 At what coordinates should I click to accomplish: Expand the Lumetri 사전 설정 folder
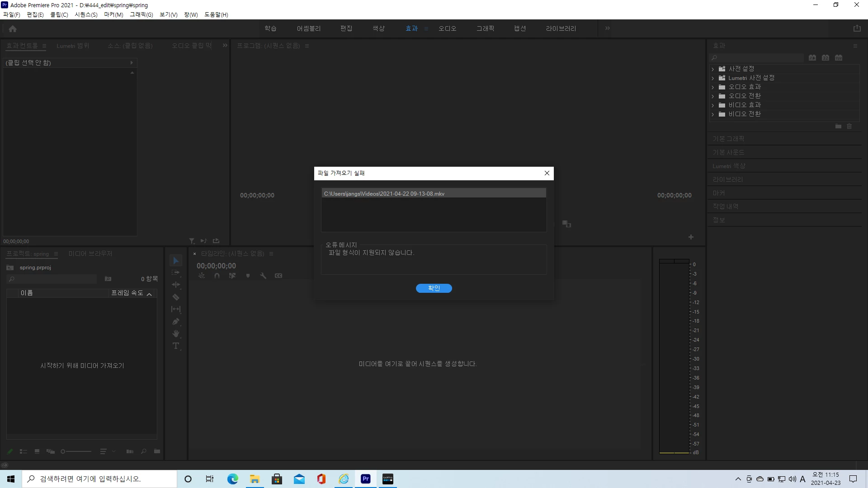pyautogui.click(x=713, y=78)
